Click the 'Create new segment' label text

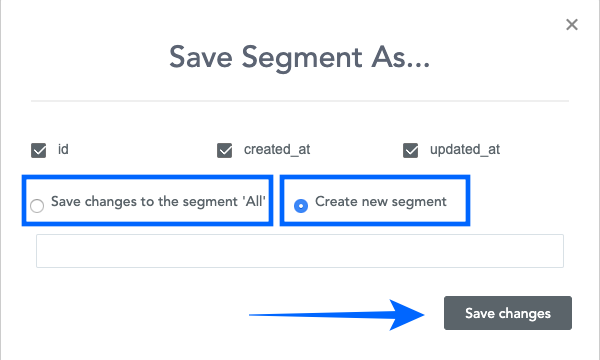coord(381,202)
